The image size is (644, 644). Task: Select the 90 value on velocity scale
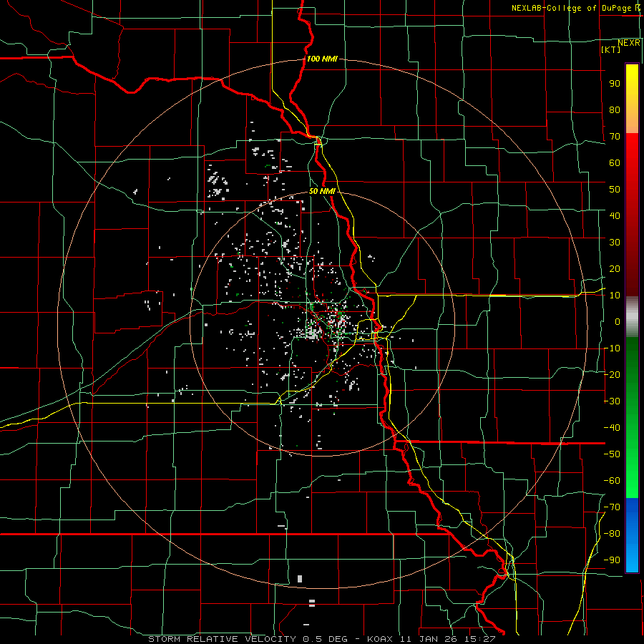[615, 84]
